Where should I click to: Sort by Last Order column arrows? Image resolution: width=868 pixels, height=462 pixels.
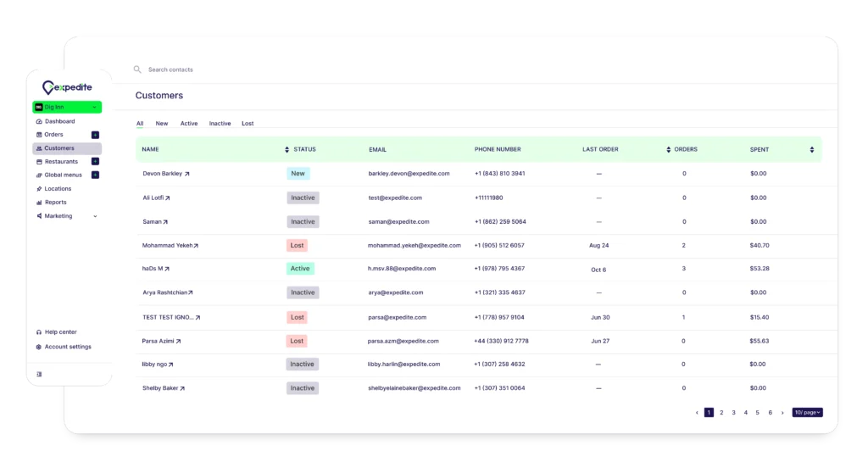click(x=668, y=149)
